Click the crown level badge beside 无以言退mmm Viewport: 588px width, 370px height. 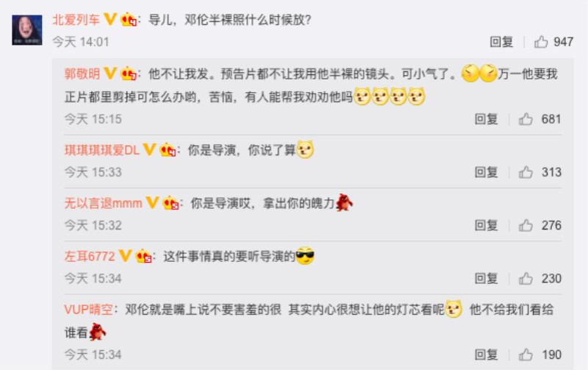(171, 203)
